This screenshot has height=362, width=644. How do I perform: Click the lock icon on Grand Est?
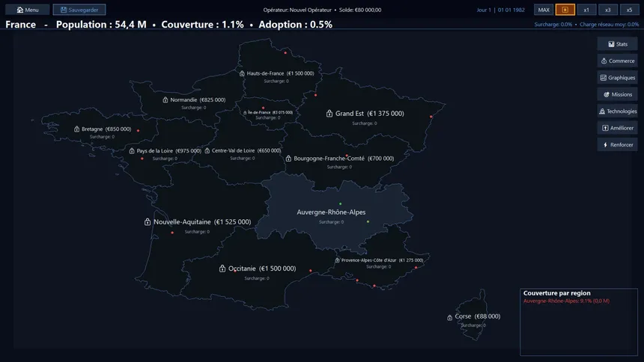point(329,114)
